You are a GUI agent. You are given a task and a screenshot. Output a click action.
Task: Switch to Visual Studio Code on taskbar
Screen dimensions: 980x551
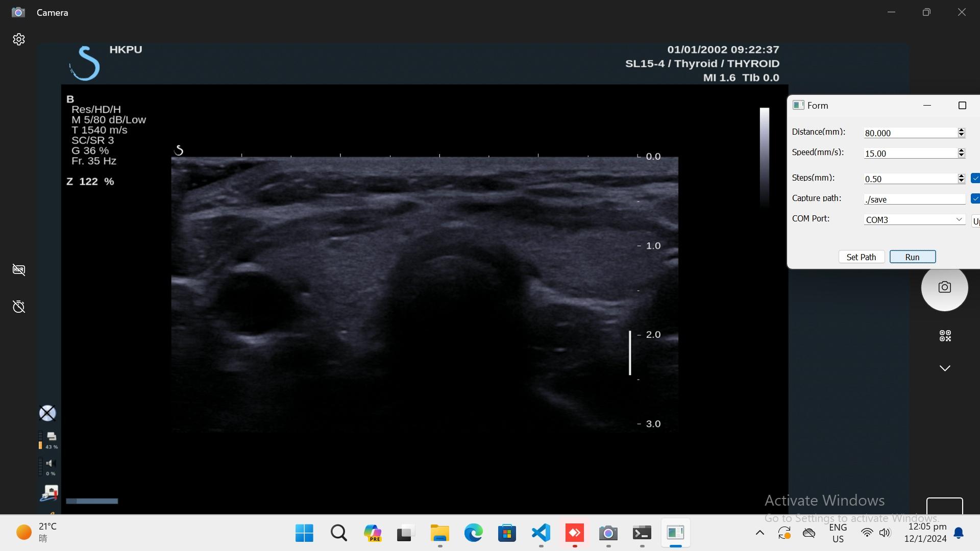pos(541,533)
